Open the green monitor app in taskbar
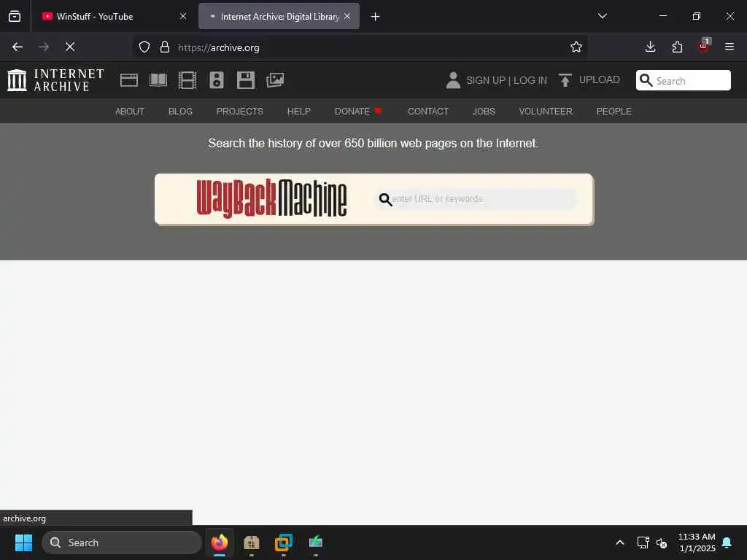This screenshot has height=560, width=747. point(315,542)
